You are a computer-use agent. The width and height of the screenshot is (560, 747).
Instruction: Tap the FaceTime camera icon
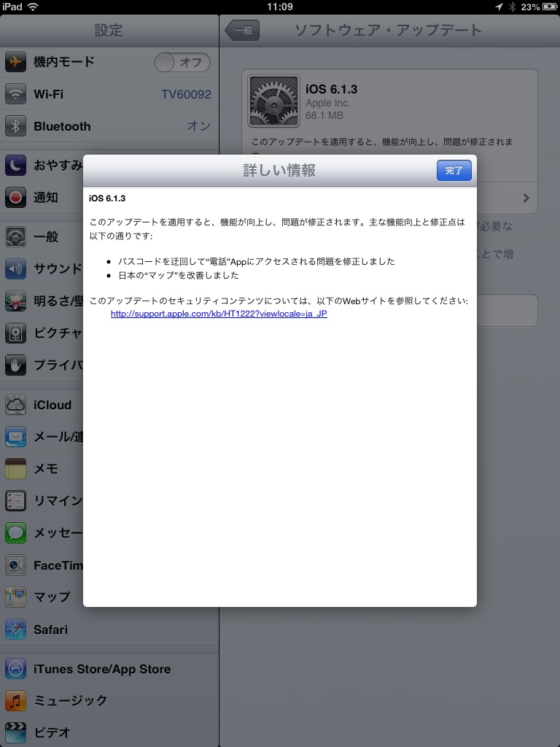coord(16,565)
